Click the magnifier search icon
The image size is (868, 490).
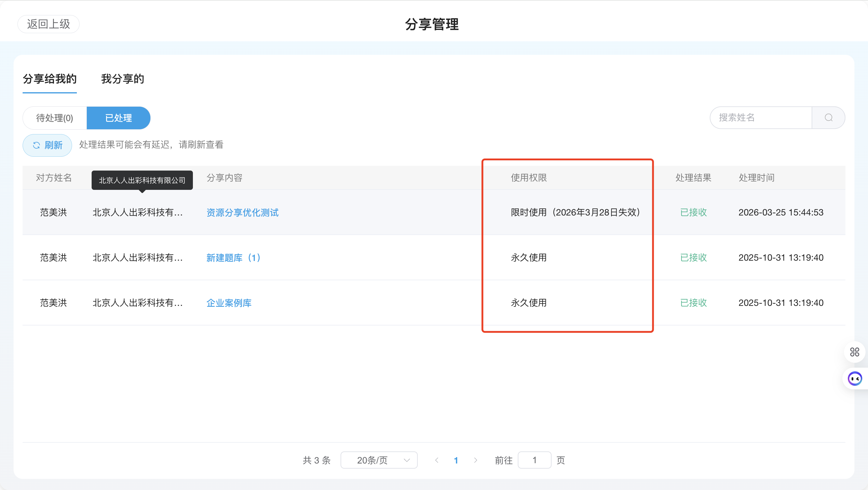click(829, 118)
